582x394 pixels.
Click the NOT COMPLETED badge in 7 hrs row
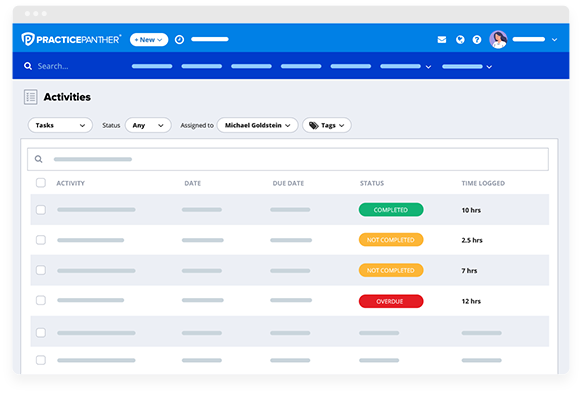tap(391, 270)
